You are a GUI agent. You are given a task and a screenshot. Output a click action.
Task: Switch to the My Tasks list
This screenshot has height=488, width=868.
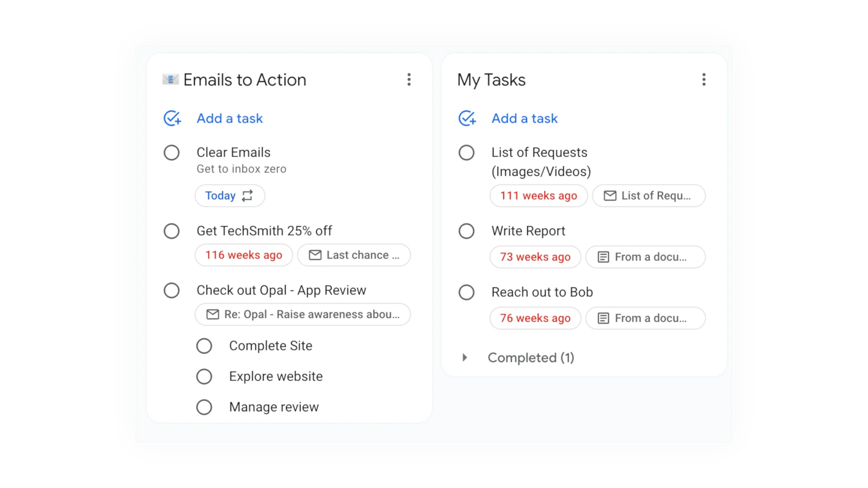(x=491, y=80)
